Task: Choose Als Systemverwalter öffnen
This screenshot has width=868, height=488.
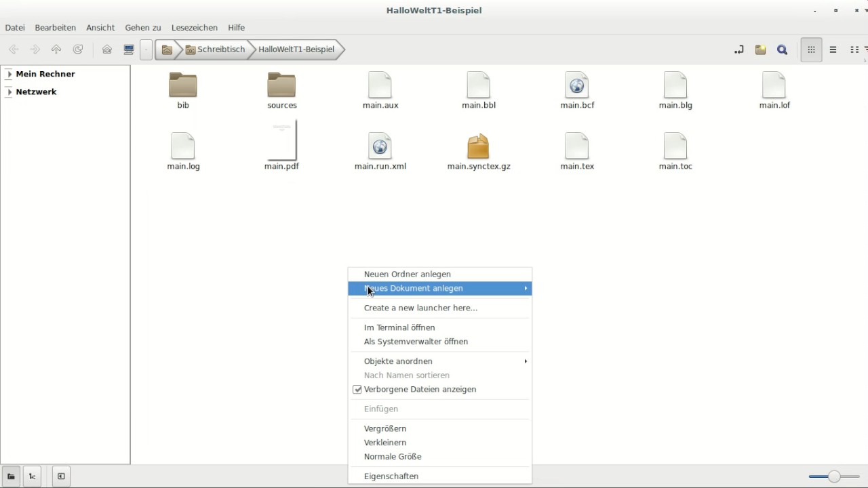Action: (x=439, y=342)
